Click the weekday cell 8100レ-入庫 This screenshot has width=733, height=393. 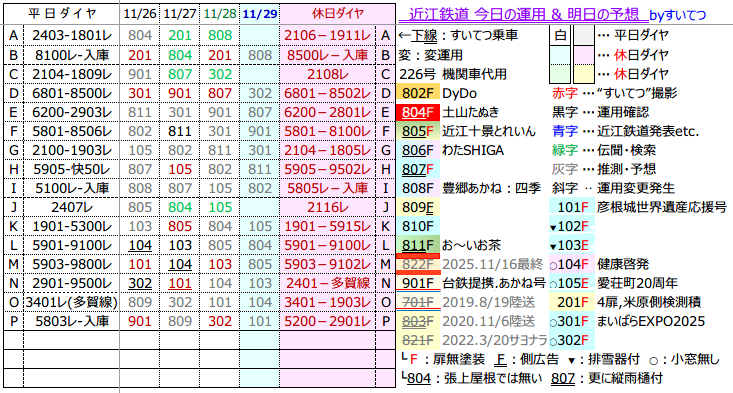72,55
